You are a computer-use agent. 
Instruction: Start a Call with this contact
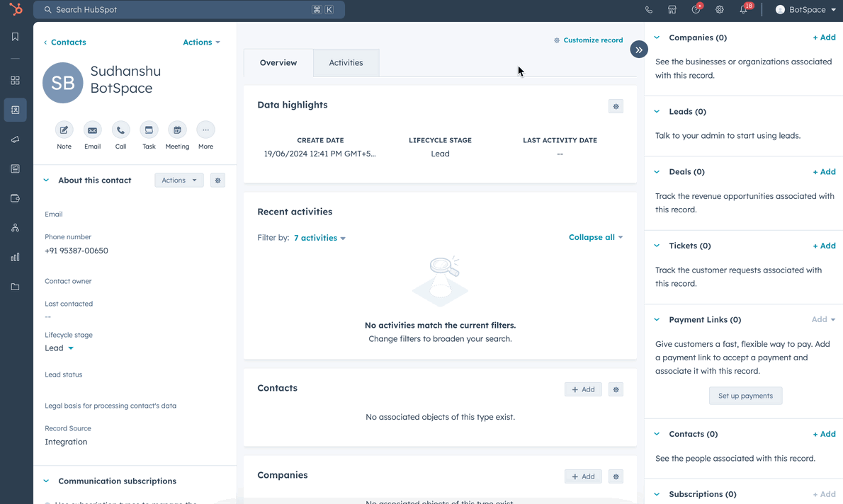pyautogui.click(x=121, y=130)
